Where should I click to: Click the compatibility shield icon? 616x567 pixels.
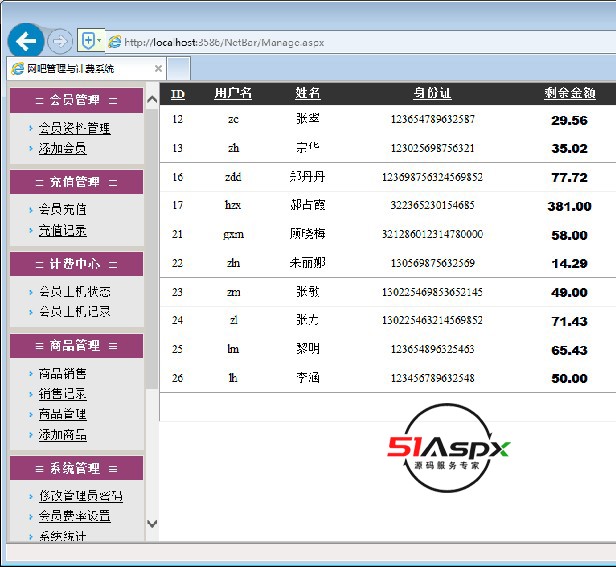(x=88, y=41)
